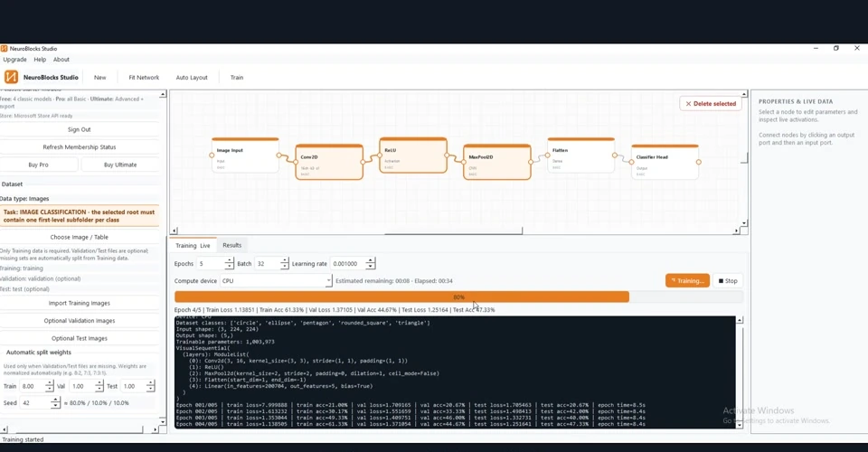Click the Batch stepper arrows
The image size is (868, 452).
(285, 264)
